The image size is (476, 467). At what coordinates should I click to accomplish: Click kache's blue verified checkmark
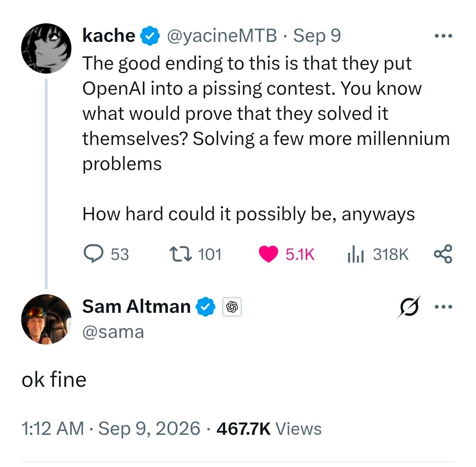pos(150,36)
